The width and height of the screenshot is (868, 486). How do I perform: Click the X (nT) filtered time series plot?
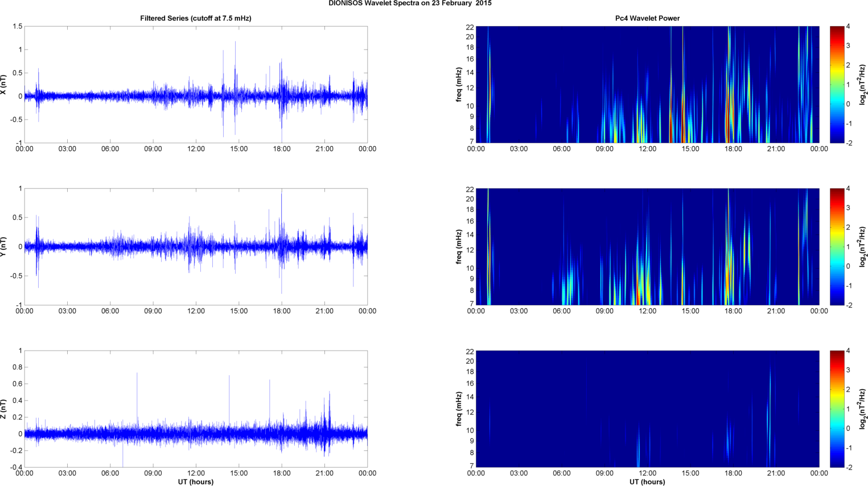(196, 84)
